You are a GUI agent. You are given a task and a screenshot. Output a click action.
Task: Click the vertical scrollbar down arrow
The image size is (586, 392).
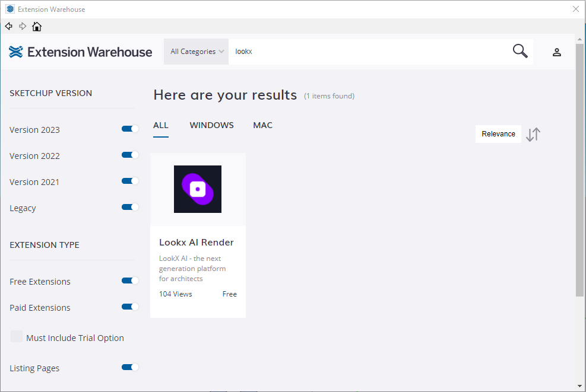click(x=579, y=386)
